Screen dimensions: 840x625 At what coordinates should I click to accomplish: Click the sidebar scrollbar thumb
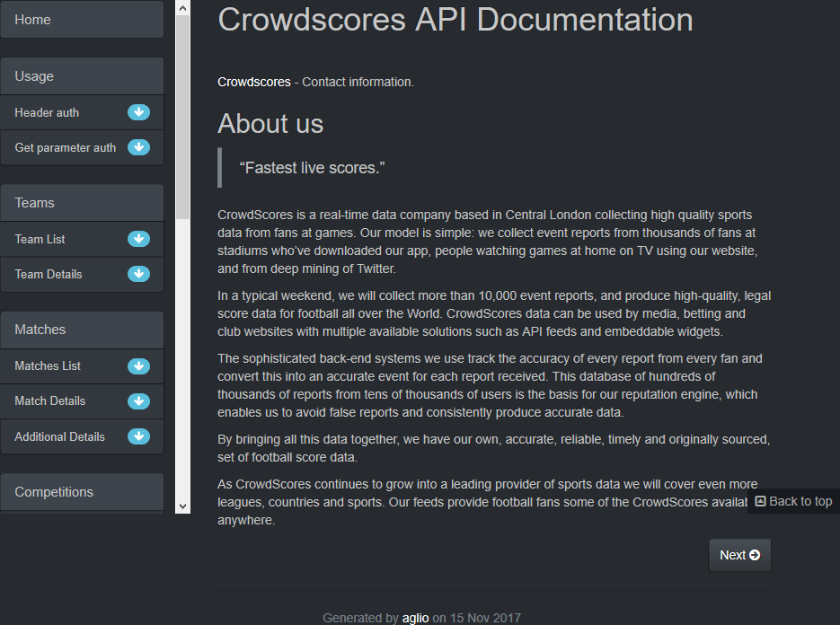182,118
